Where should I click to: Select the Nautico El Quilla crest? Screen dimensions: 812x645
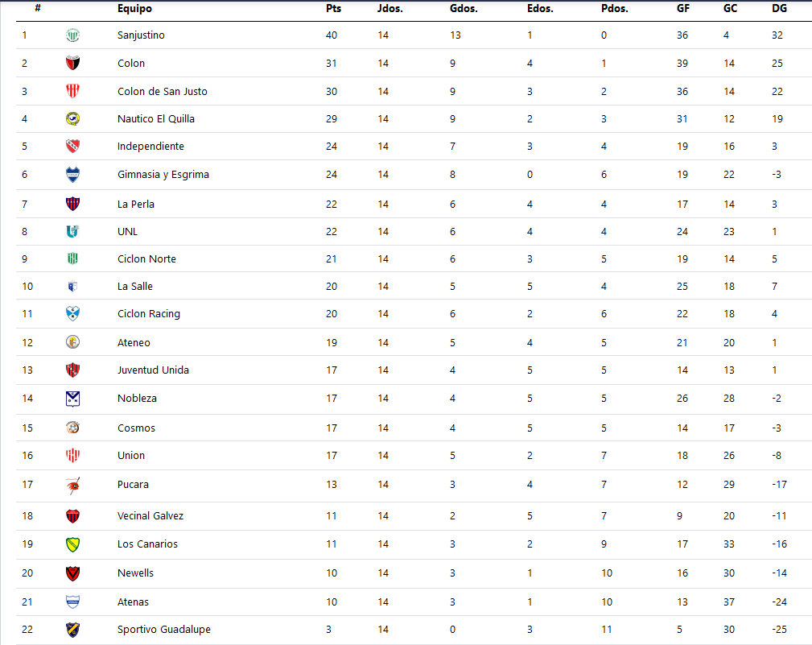72,118
